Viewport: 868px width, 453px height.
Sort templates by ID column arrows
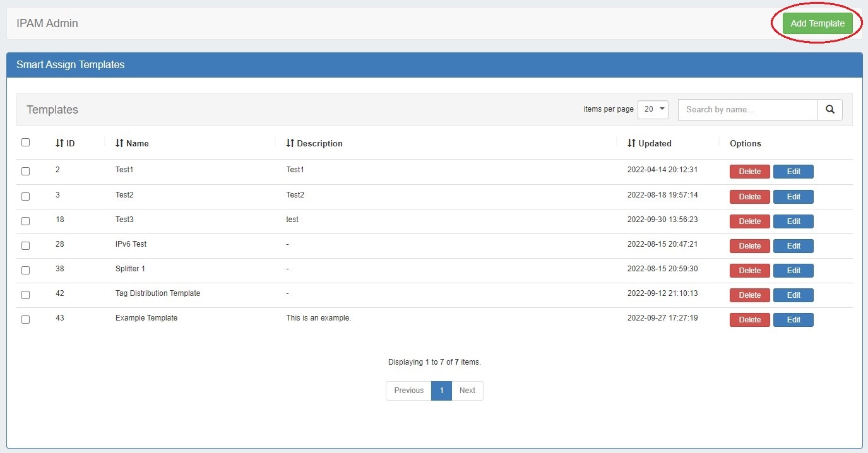[x=59, y=143]
